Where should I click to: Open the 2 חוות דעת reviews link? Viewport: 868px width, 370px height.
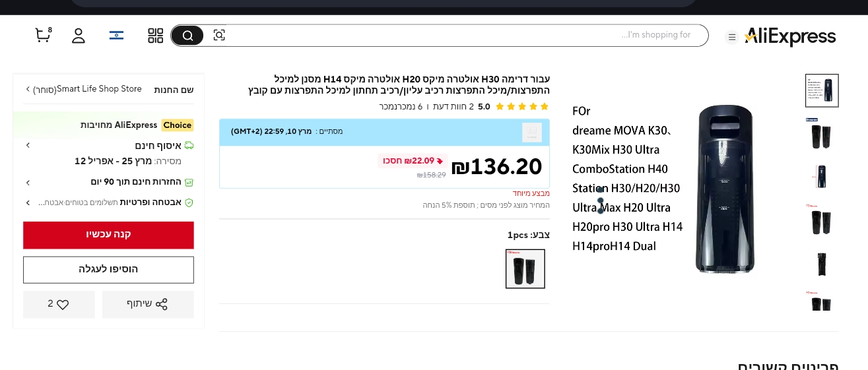(x=453, y=106)
